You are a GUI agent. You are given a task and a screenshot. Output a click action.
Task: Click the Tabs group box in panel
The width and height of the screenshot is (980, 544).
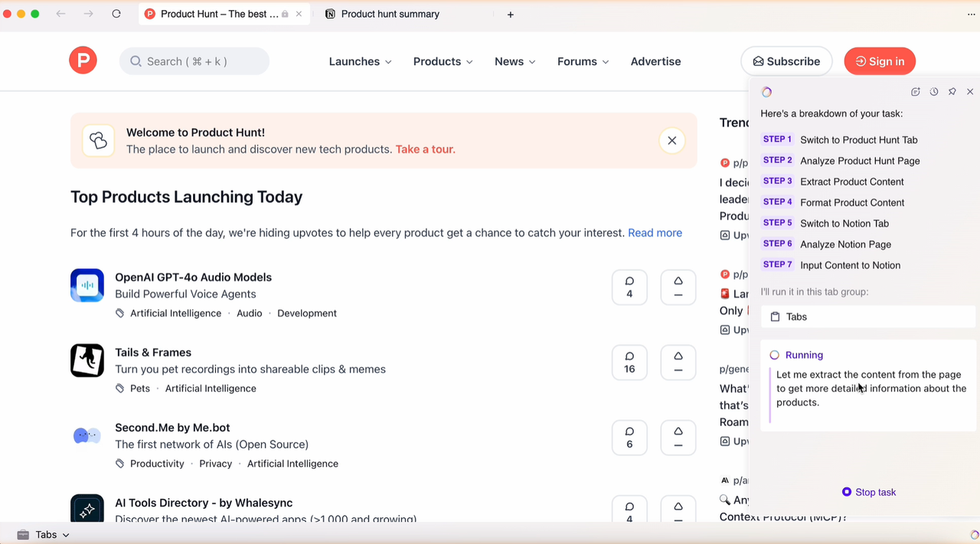[x=868, y=316]
